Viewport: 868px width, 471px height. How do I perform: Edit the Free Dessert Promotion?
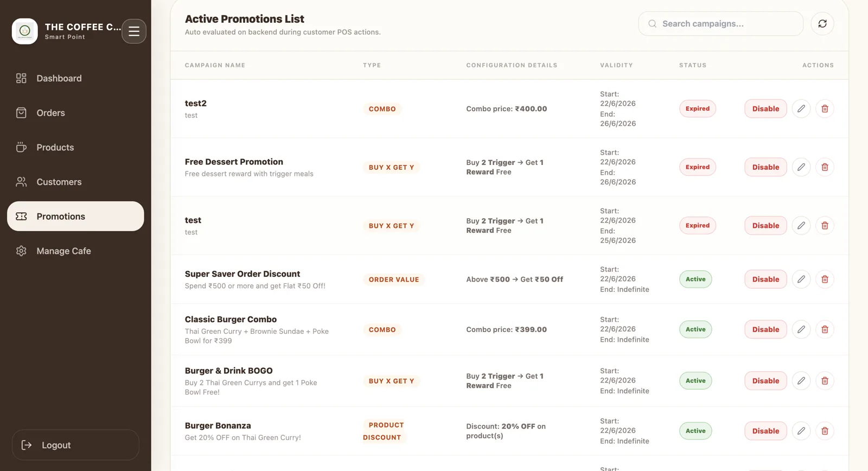click(801, 167)
